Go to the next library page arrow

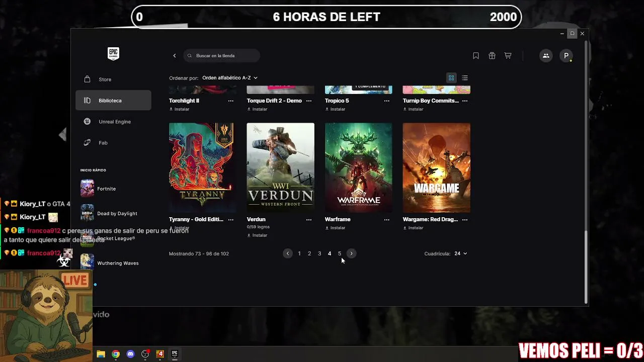tap(351, 254)
